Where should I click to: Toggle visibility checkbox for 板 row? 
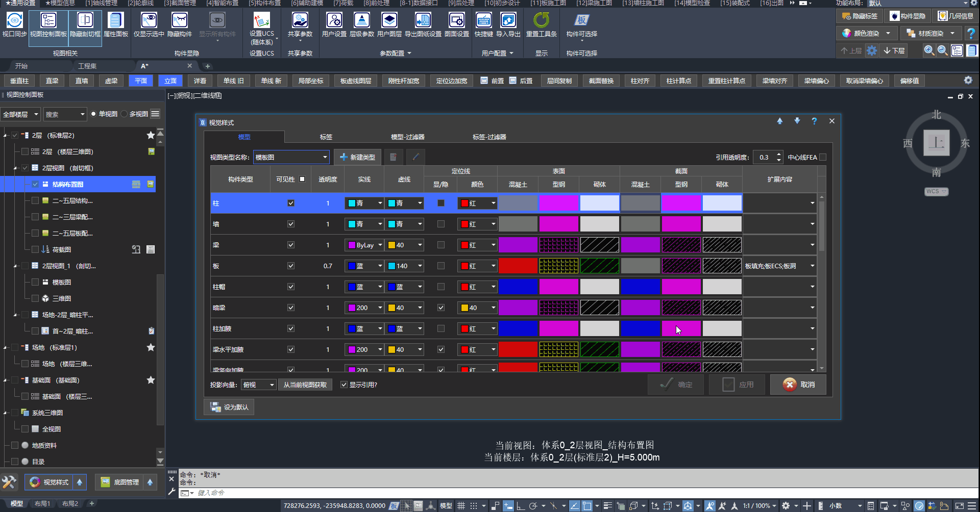tap(291, 266)
